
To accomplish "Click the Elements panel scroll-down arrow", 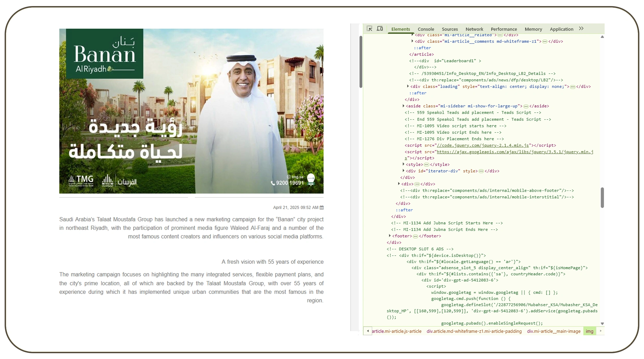I will click(x=602, y=324).
